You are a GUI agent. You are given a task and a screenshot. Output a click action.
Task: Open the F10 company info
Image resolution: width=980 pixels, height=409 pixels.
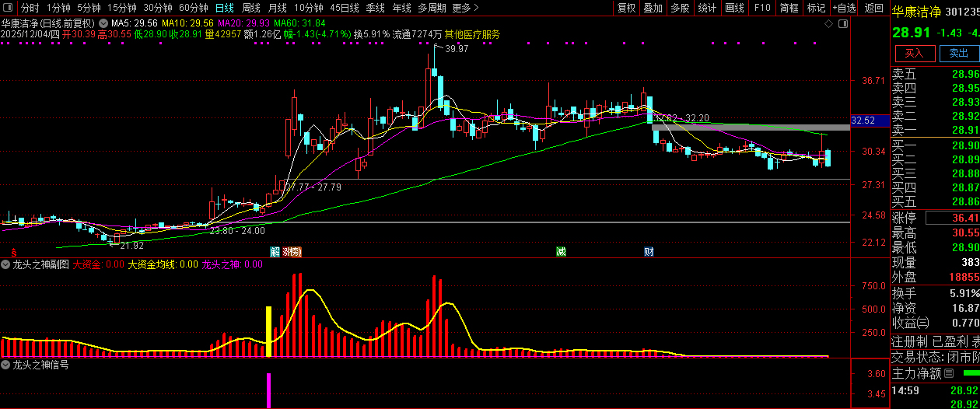point(762,8)
